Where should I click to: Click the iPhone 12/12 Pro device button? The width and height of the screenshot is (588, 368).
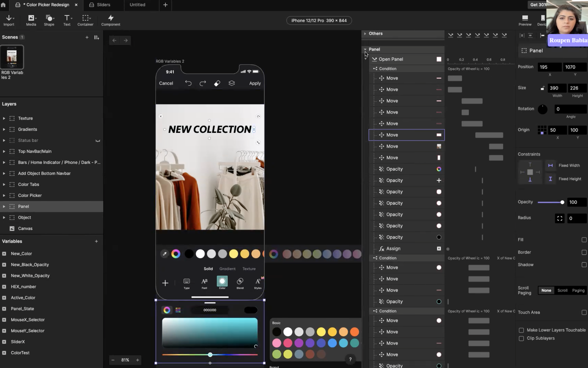(319, 20)
